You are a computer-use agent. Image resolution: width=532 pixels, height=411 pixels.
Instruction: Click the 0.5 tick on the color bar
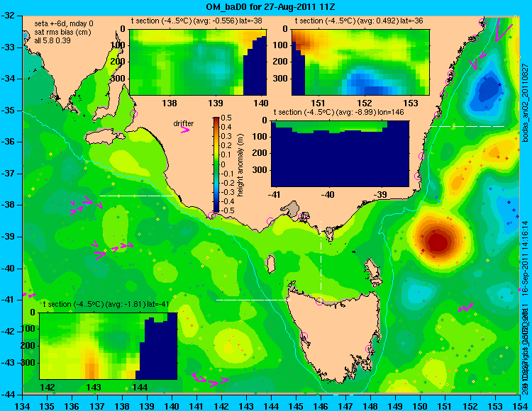coord(226,118)
